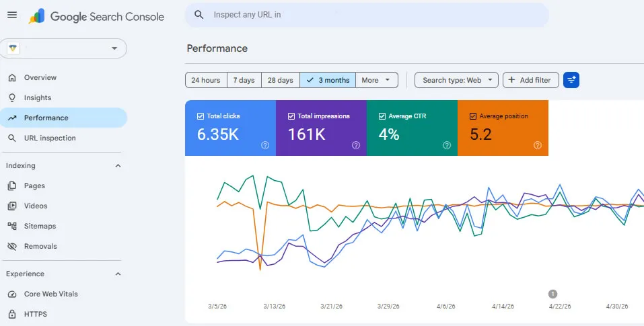The image size is (644, 326).
Task: Click the 5.2 average position value
Action: 480,134
